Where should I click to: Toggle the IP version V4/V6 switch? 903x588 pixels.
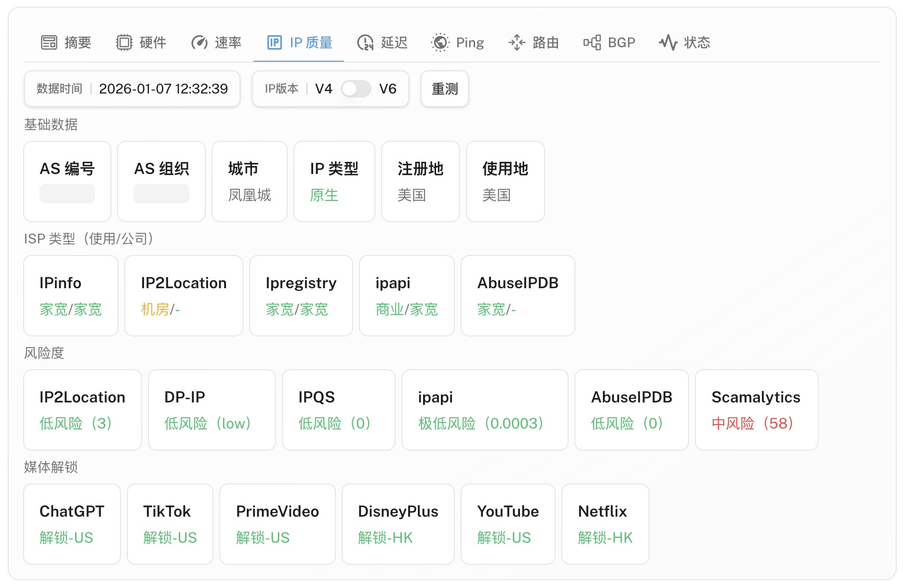tap(356, 89)
